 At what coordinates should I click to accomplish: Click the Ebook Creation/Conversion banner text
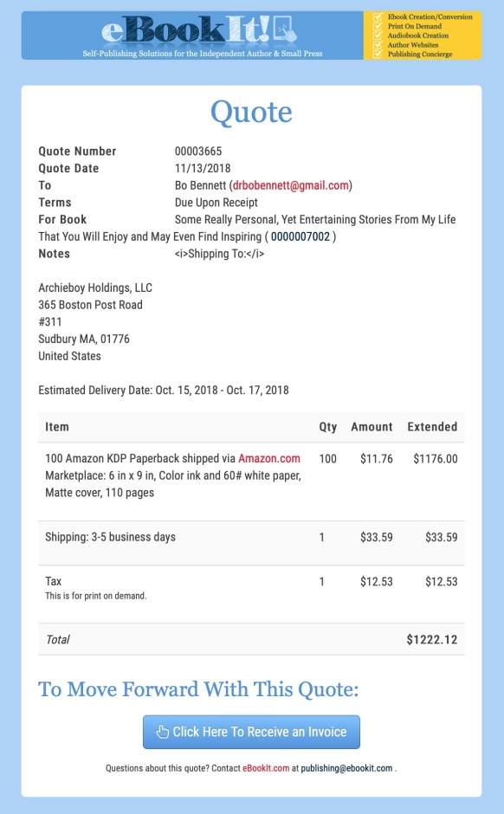tap(430, 16)
